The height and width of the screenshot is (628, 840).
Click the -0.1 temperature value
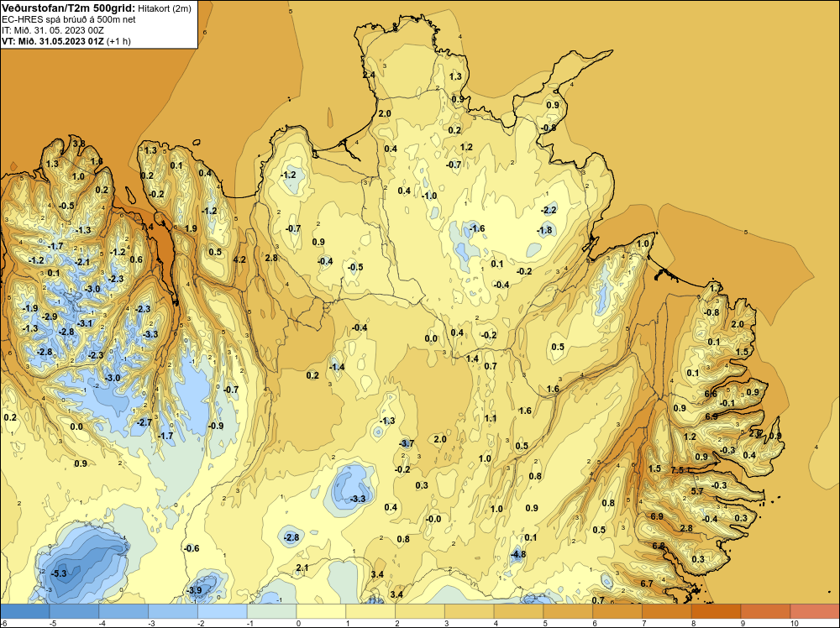coord(727,403)
